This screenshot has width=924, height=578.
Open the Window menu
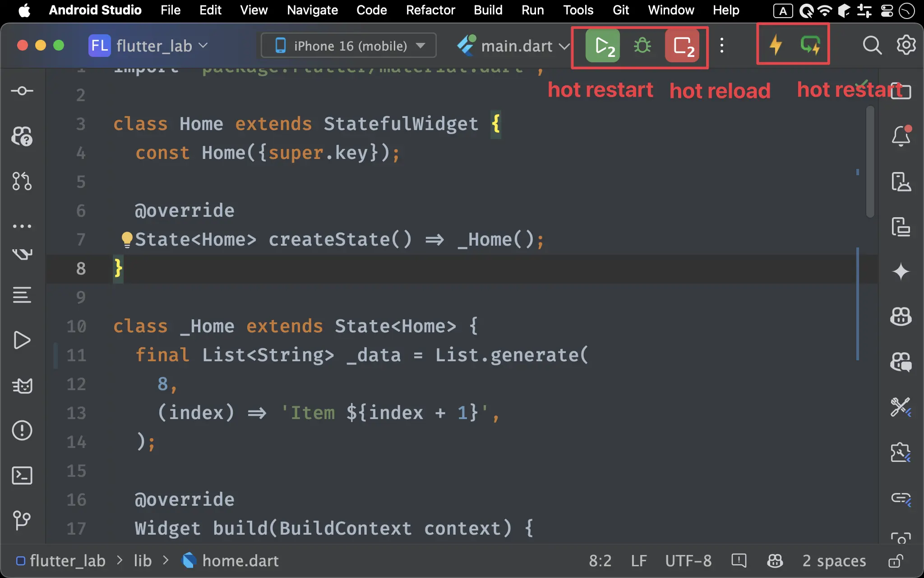671,10
